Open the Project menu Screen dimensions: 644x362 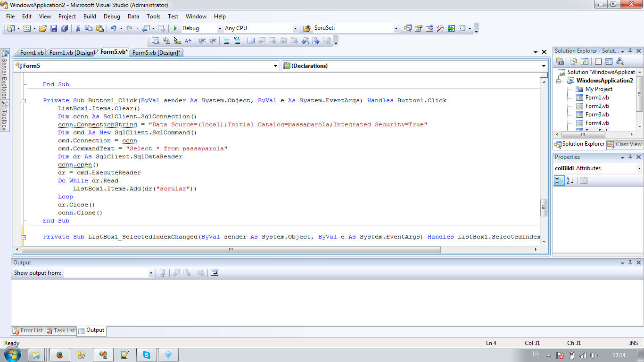67,16
